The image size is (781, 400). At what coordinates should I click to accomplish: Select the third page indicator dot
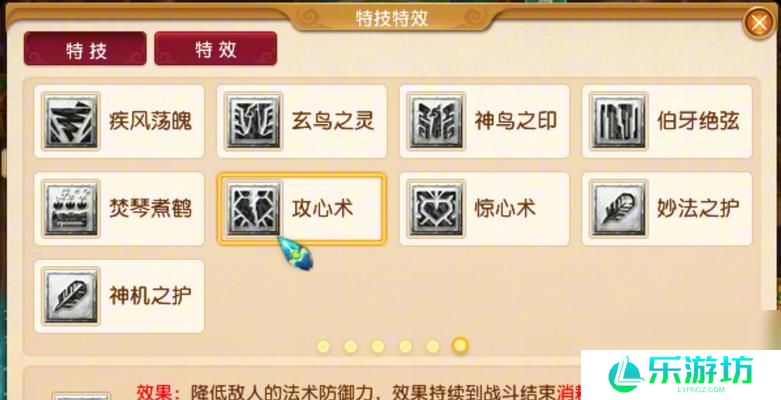pos(378,346)
